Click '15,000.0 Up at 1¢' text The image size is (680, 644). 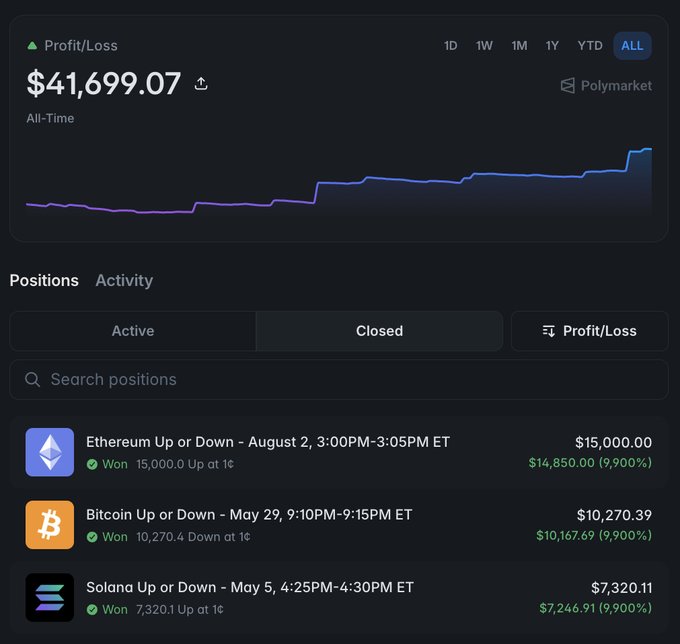tap(185, 464)
